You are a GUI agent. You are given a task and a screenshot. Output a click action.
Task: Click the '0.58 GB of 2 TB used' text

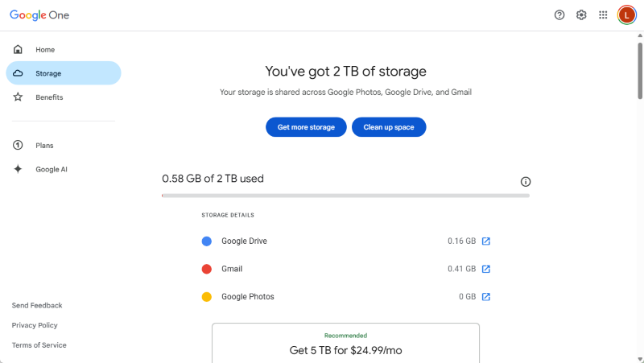[213, 179]
